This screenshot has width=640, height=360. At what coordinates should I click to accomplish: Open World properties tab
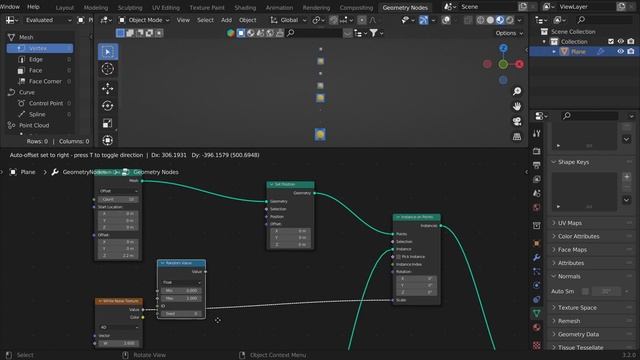[x=537, y=207]
